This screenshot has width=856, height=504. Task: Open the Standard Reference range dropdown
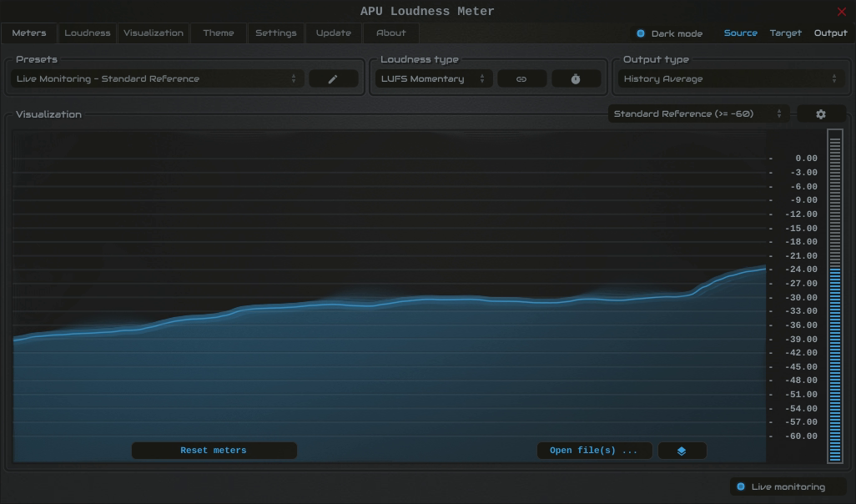pyautogui.click(x=698, y=113)
